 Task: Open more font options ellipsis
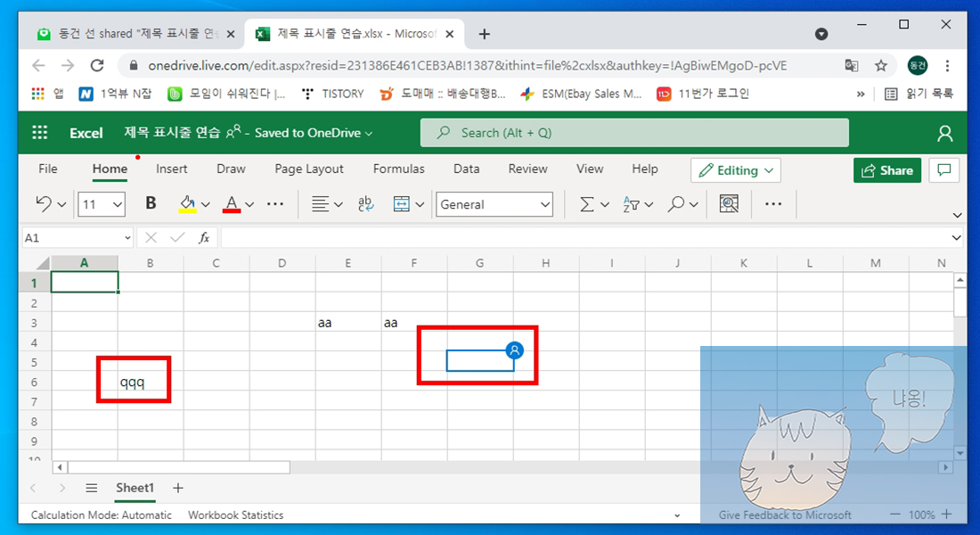[275, 204]
